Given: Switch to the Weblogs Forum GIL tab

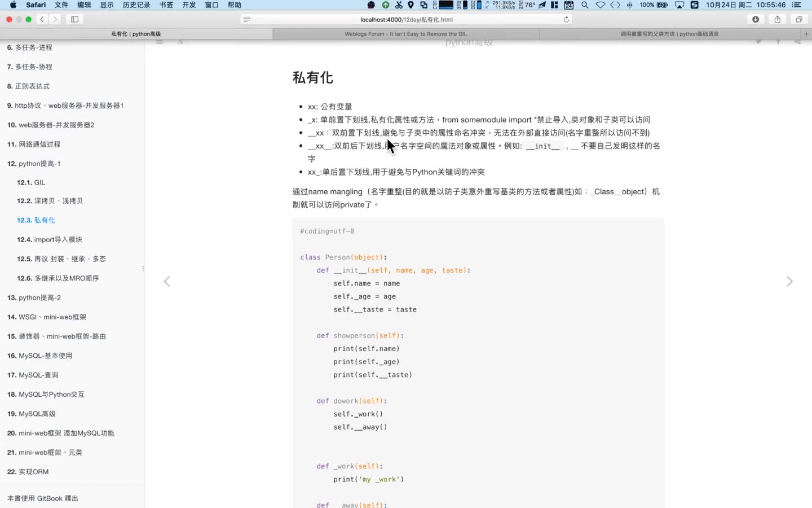Looking at the screenshot, I should click(x=406, y=34).
